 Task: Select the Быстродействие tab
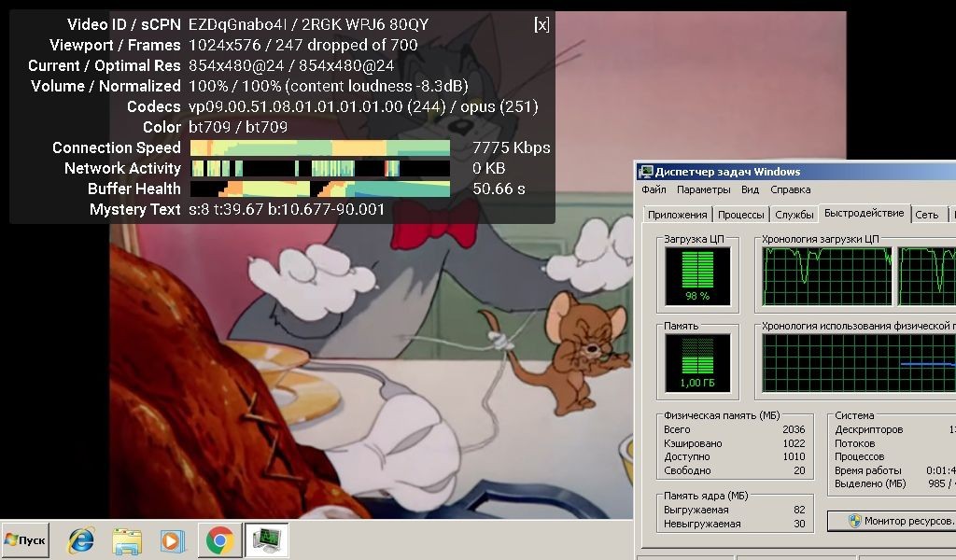tap(864, 214)
